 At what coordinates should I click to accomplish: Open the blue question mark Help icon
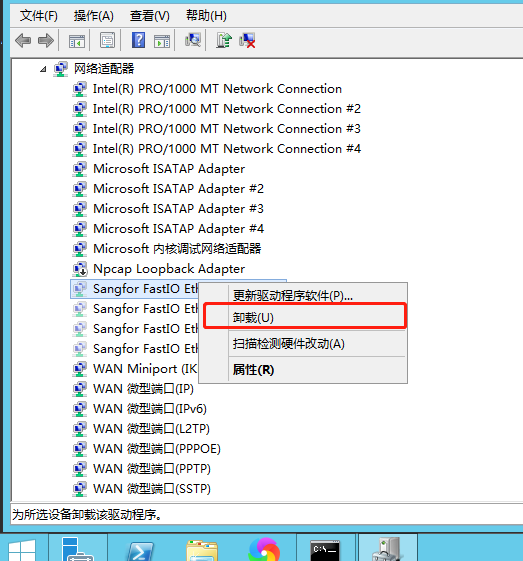coord(138,40)
